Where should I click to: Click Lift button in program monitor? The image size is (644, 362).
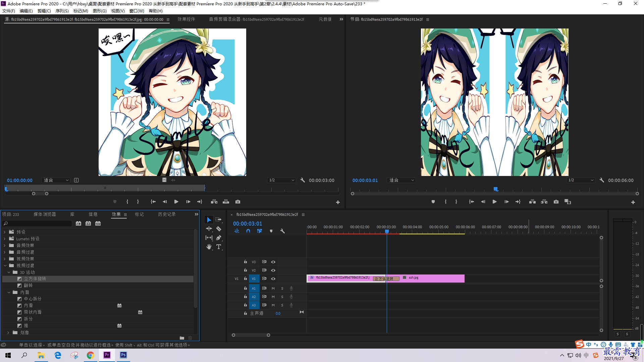532,202
